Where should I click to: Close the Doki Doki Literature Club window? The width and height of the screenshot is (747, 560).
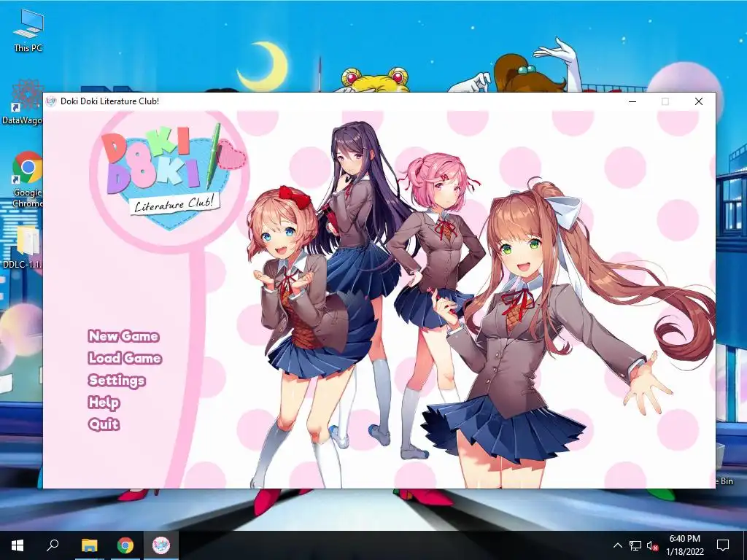coord(698,101)
